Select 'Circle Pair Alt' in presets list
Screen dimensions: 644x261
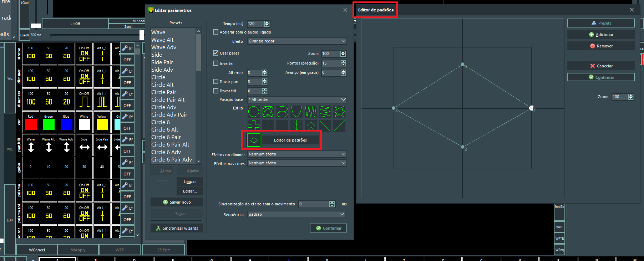168,100
